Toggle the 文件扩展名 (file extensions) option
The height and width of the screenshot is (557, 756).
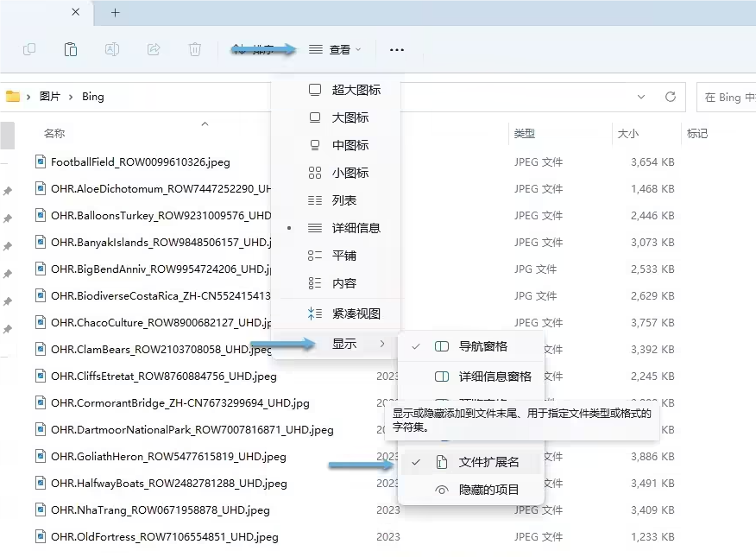point(488,462)
